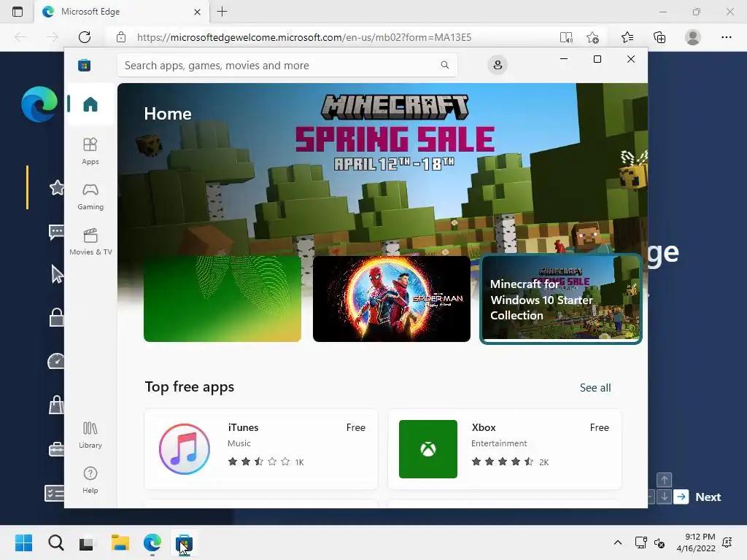Open a new tab in Edge
Image resolution: width=747 pixels, height=560 pixels.
tap(222, 12)
